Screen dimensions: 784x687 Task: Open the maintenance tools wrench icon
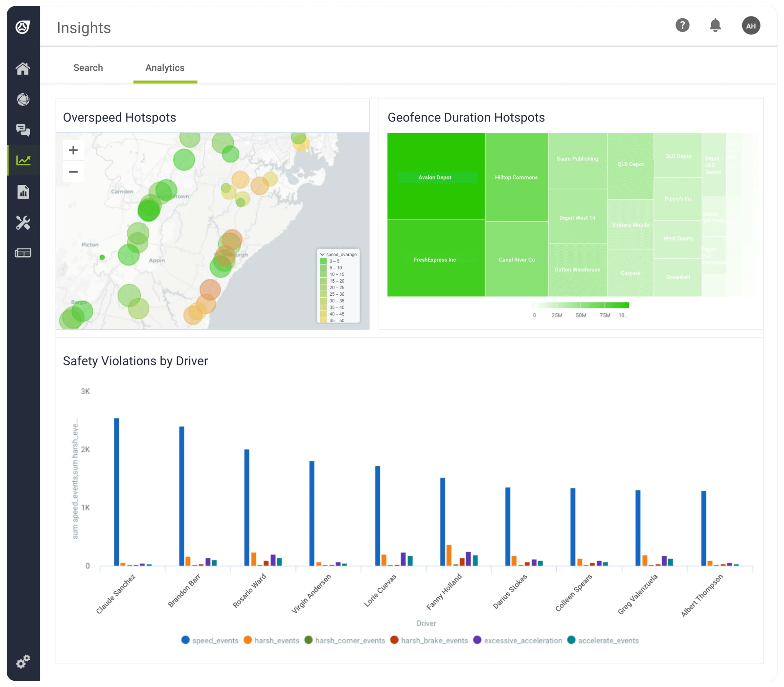point(23,223)
